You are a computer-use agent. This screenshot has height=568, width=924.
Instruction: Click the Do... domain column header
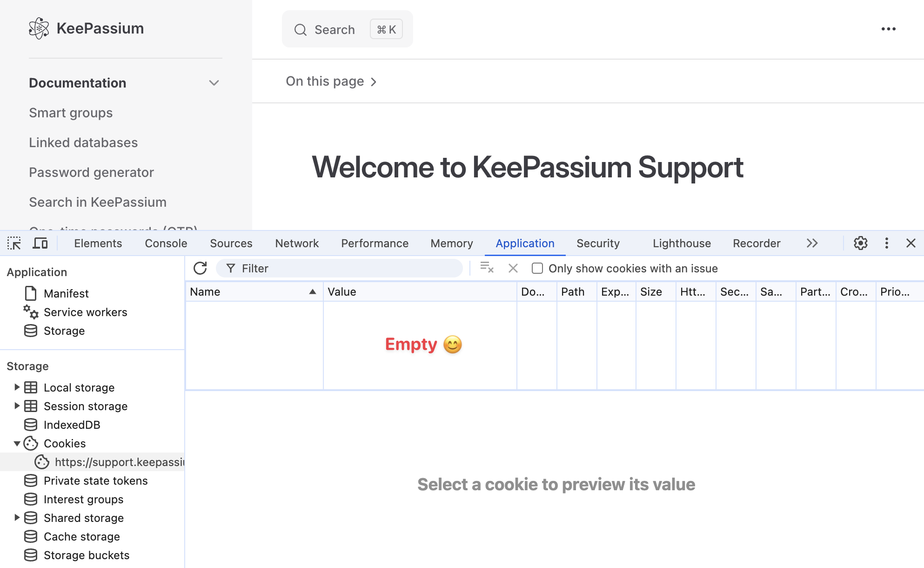(x=537, y=291)
